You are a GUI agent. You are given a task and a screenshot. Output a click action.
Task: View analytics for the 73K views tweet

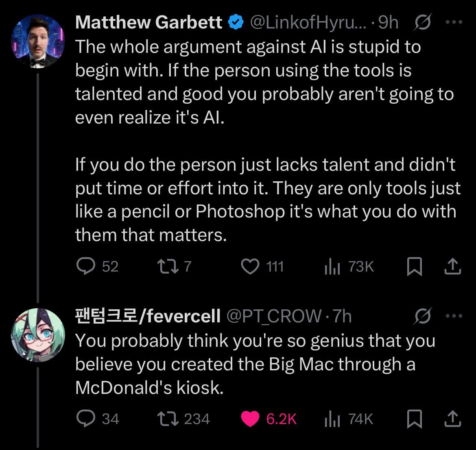pos(332,267)
